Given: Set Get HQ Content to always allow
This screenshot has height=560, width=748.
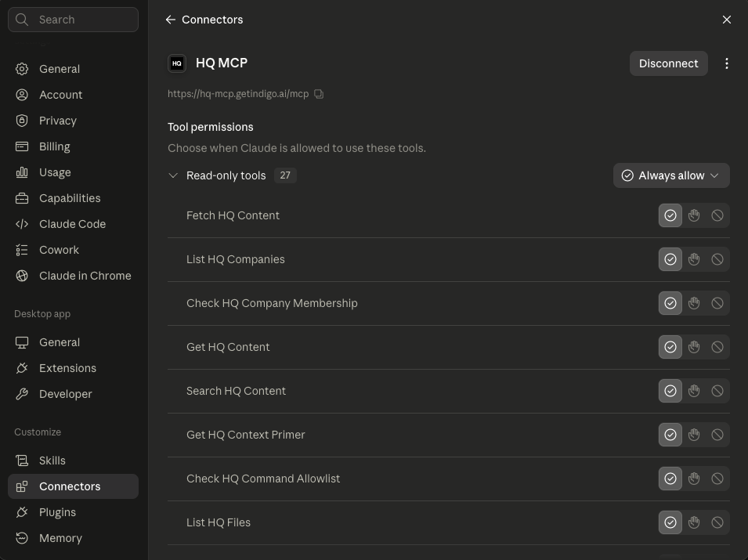Looking at the screenshot, I should [x=670, y=347].
